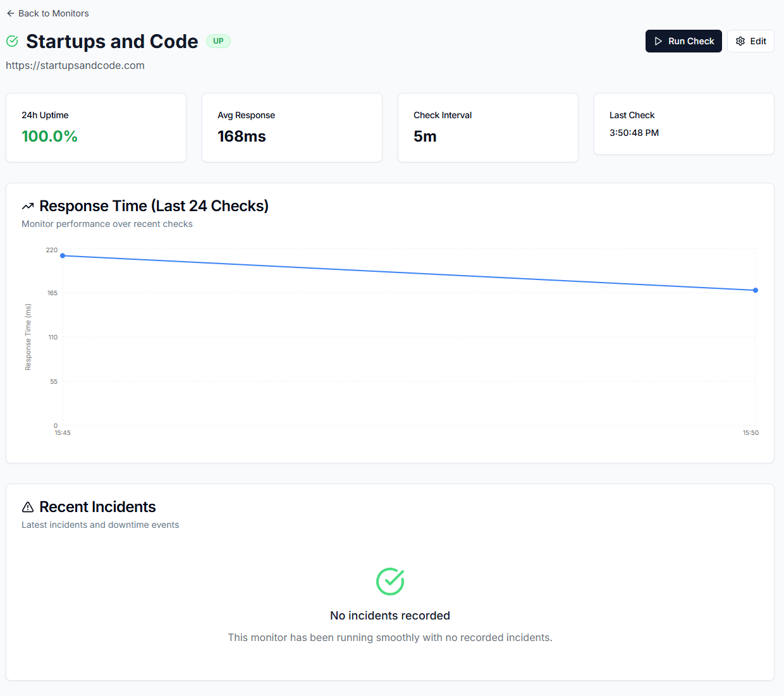Click the 15:45 data point on chart
Image resolution: width=784 pixels, height=696 pixels.
coord(63,255)
